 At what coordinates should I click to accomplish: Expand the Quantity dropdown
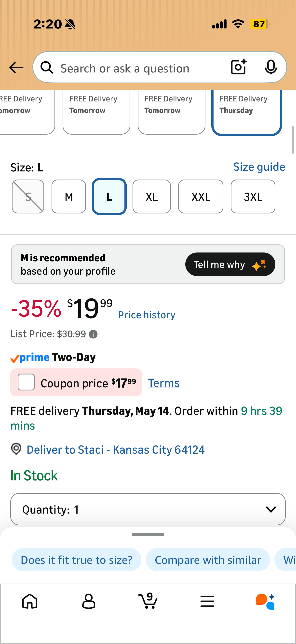click(148, 509)
